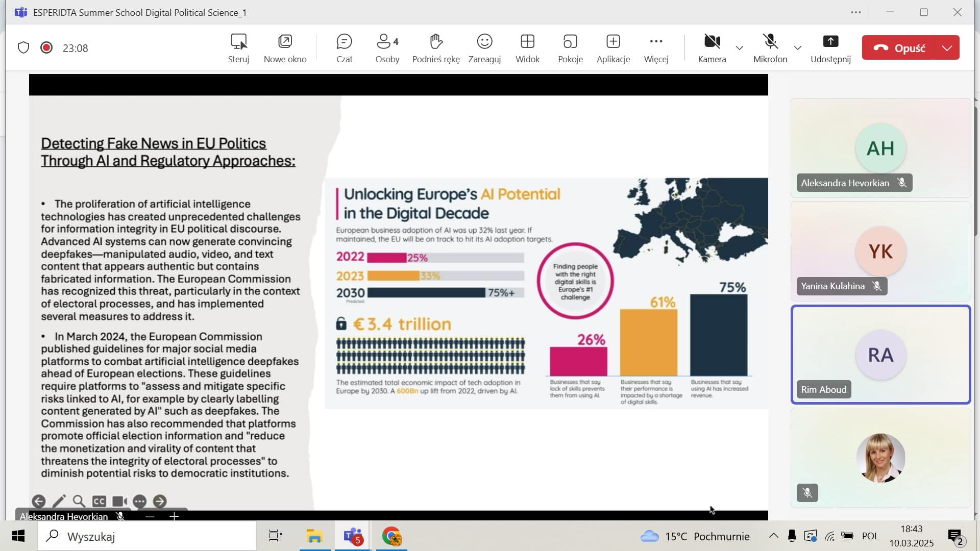Open the Pokoje breakout rooms
980x551 pixels.
pos(570,48)
